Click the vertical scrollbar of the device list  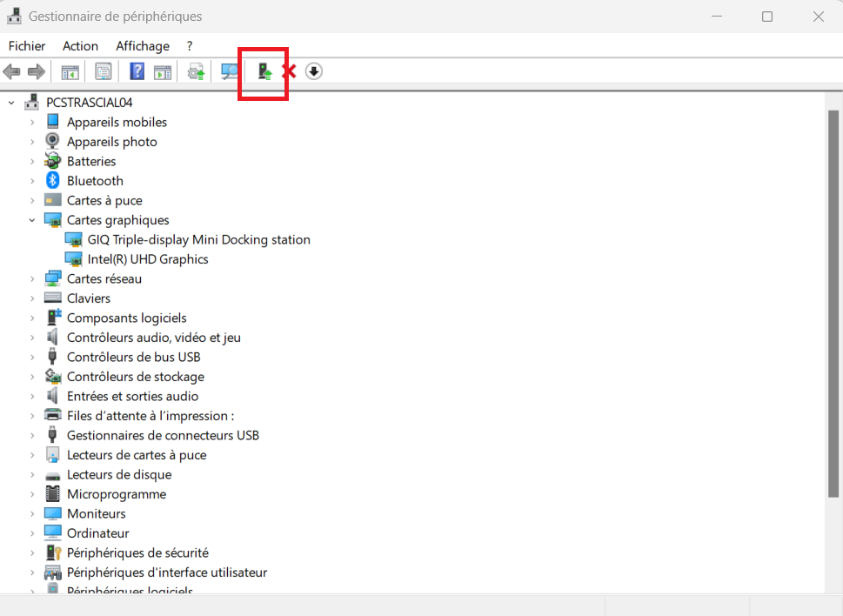tap(833, 305)
